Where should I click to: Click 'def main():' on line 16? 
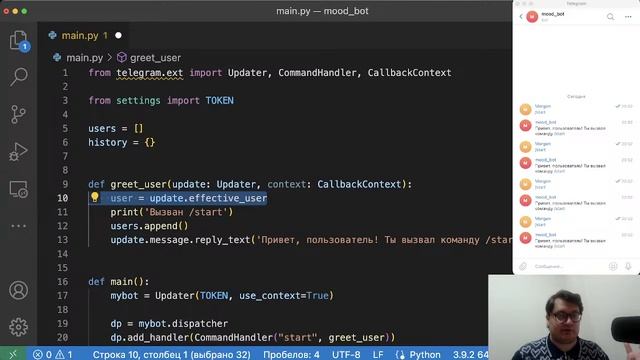(x=119, y=282)
